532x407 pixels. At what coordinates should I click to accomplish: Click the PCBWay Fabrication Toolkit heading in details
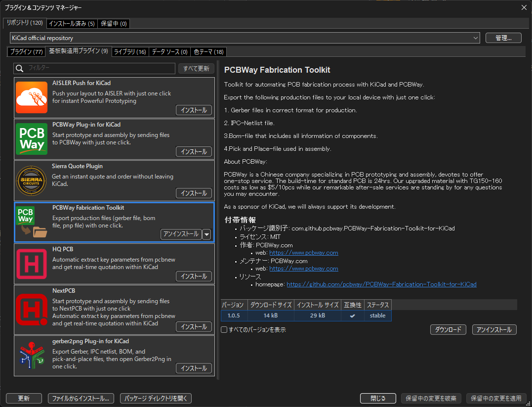277,70
